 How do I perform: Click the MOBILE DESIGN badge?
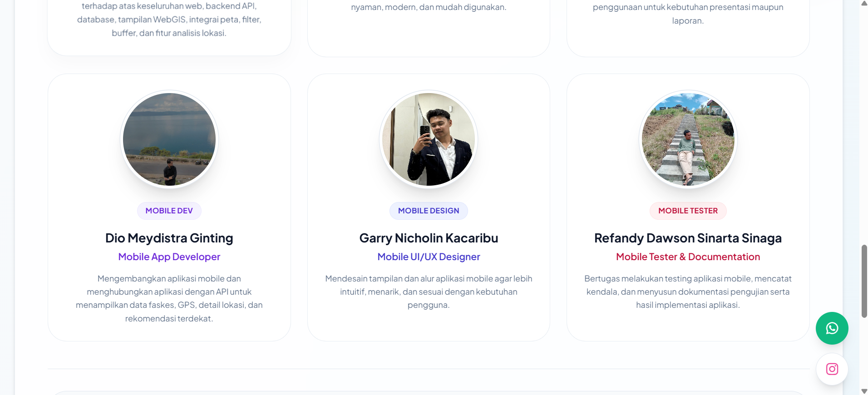(x=429, y=211)
